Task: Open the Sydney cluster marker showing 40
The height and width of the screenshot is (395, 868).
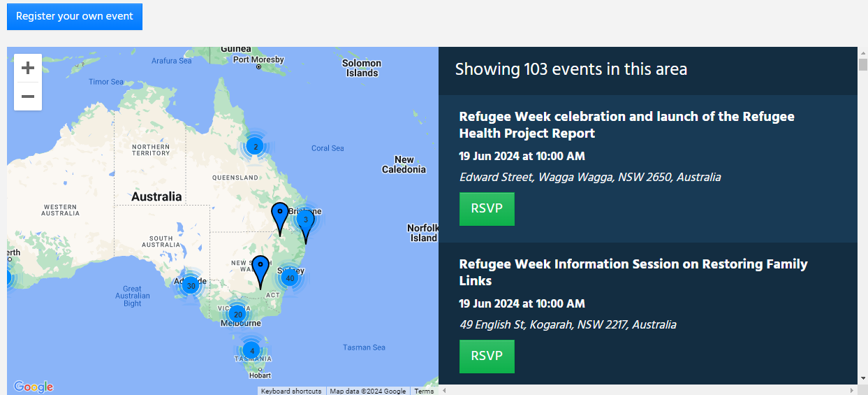Action: [x=290, y=278]
